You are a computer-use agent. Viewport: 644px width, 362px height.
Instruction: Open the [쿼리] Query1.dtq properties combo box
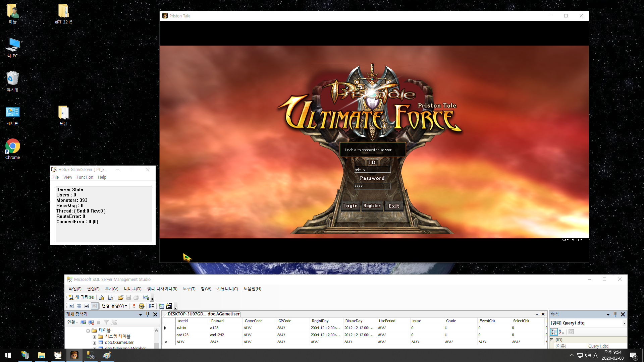tap(588, 323)
